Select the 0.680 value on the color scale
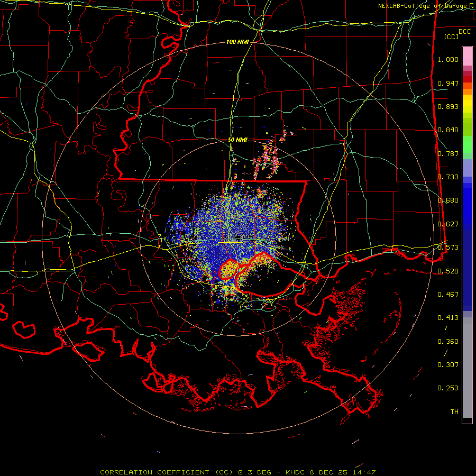The image size is (476, 476). pyautogui.click(x=448, y=200)
